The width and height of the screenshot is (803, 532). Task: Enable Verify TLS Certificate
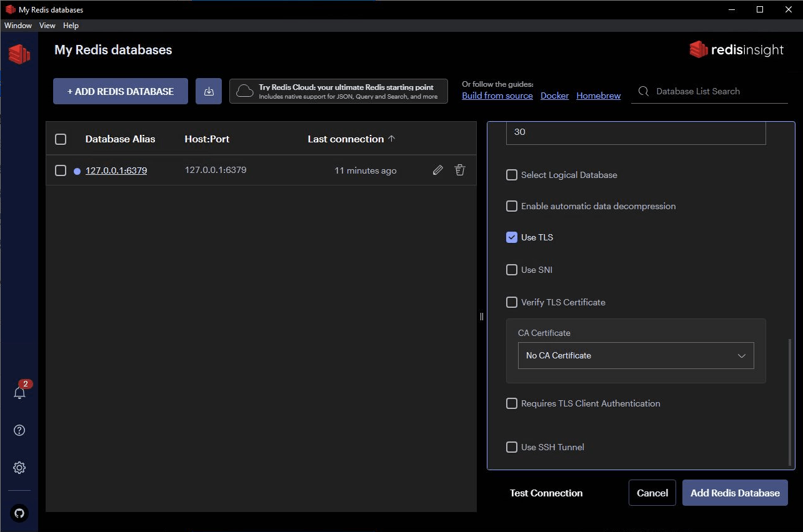[x=512, y=302]
